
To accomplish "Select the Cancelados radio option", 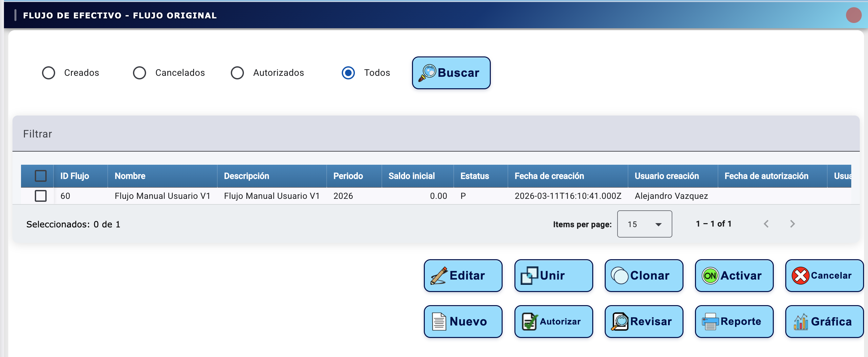I will [140, 73].
